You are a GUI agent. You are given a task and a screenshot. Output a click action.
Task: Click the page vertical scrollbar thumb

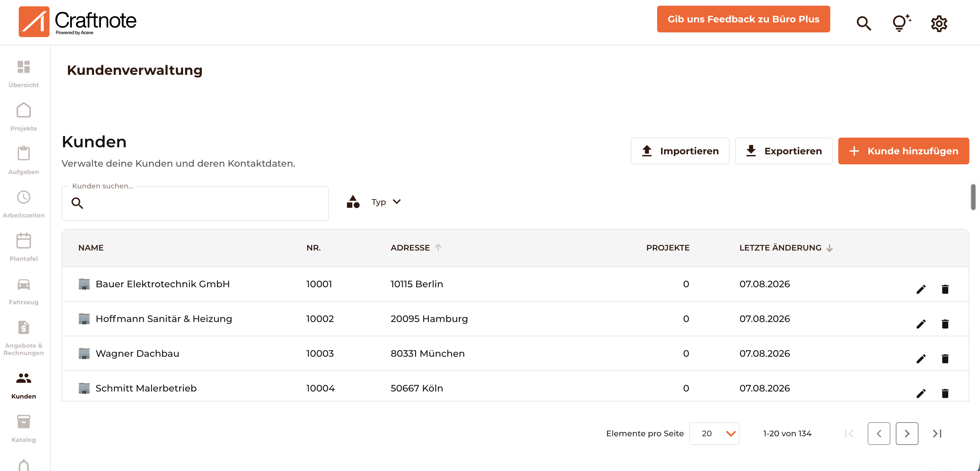click(973, 197)
